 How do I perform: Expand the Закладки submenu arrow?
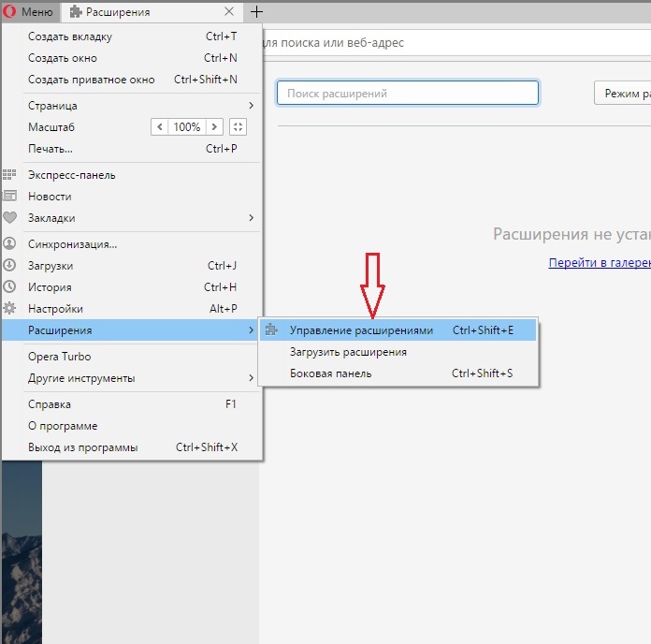[x=251, y=218]
